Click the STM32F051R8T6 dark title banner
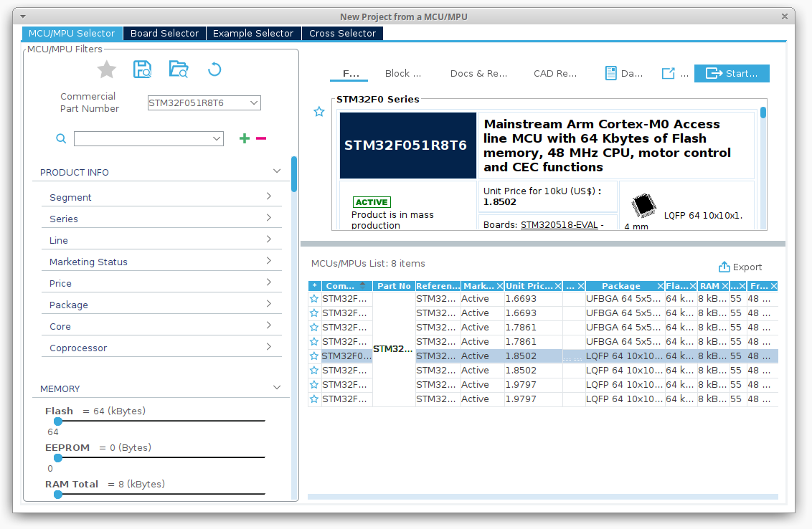Screen dimensions: 812x529 (408, 146)
